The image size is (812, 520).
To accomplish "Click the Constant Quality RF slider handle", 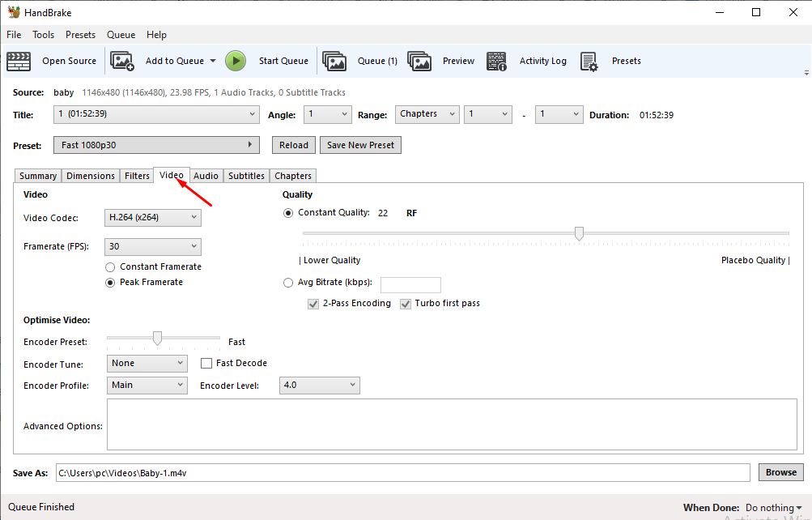I will point(579,233).
